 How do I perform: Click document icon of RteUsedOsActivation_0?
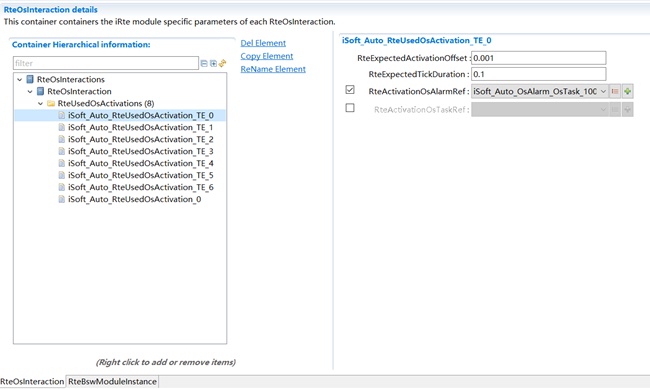(62, 199)
